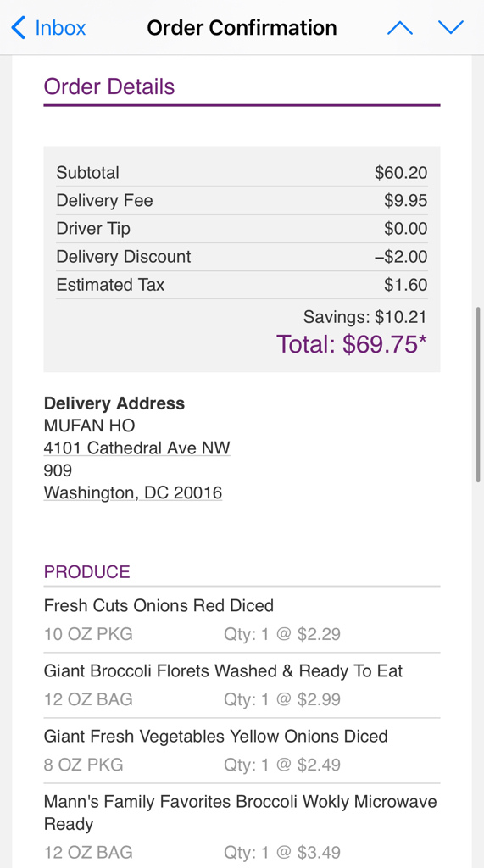Image resolution: width=484 pixels, height=868 pixels.
Task: Tap the Subtotal row
Action: [242, 173]
